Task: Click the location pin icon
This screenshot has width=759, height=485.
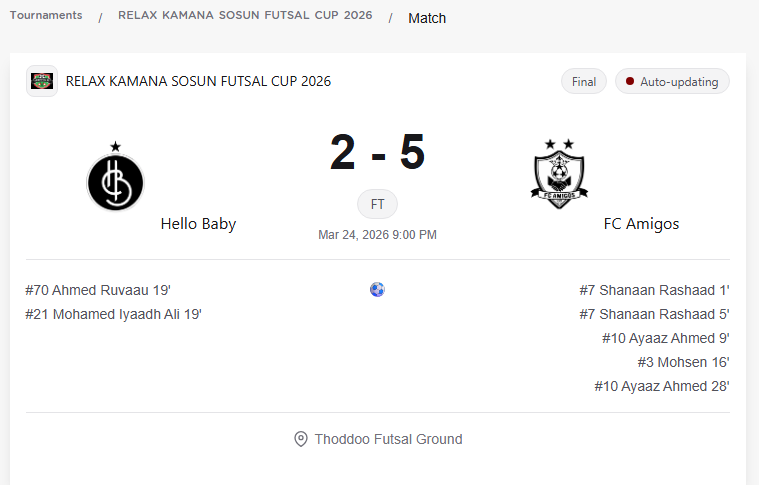Action: 300,439
